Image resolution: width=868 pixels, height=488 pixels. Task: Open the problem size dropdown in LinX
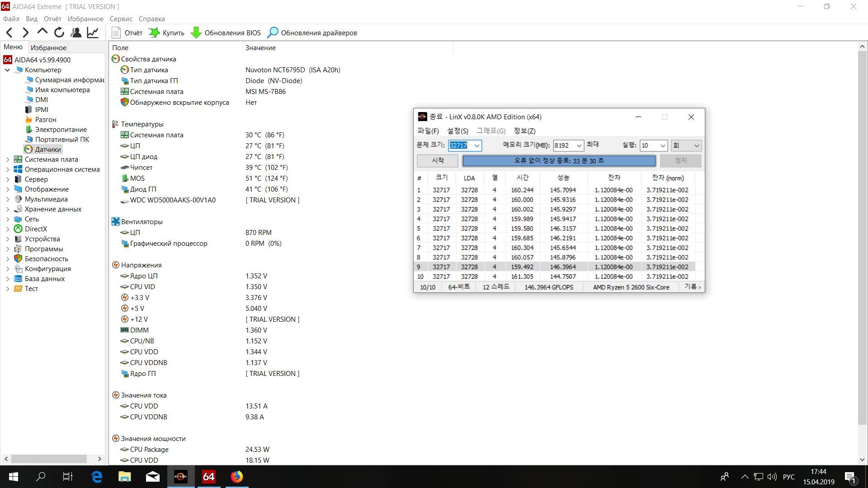click(x=476, y=145)
